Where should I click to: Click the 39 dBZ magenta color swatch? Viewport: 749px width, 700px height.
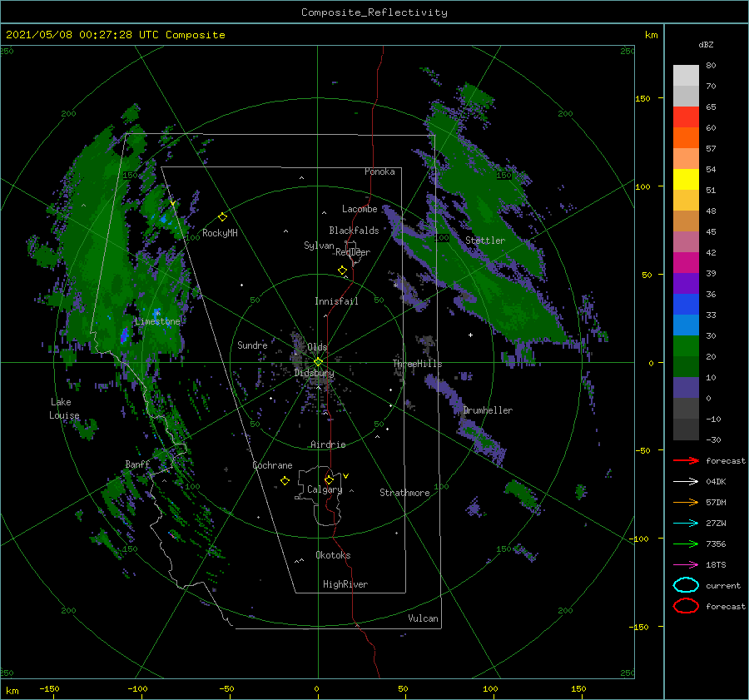(686, 262)
